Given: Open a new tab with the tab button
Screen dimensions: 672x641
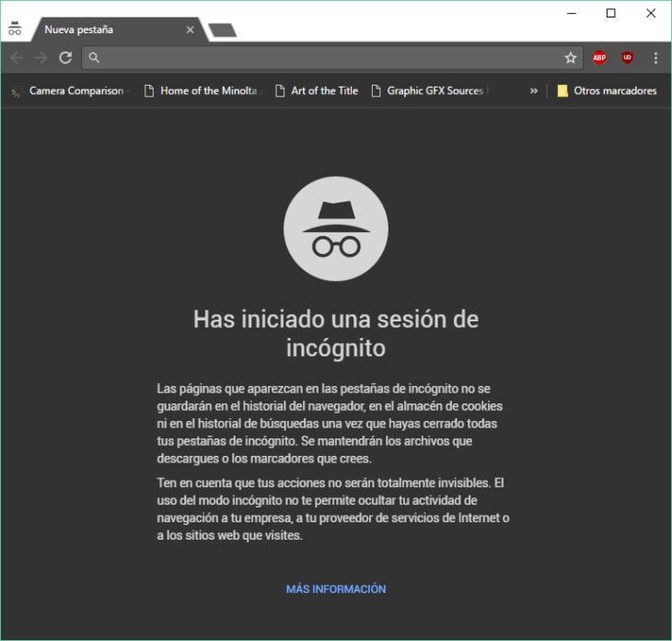Looking at the screenshot, I should point(223,30).
